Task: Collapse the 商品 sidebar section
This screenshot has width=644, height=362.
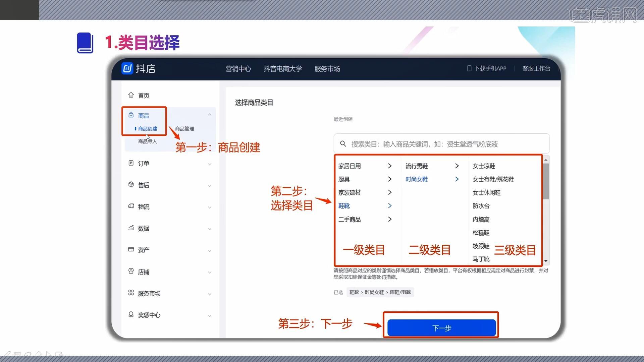Action: coord(210,115)
